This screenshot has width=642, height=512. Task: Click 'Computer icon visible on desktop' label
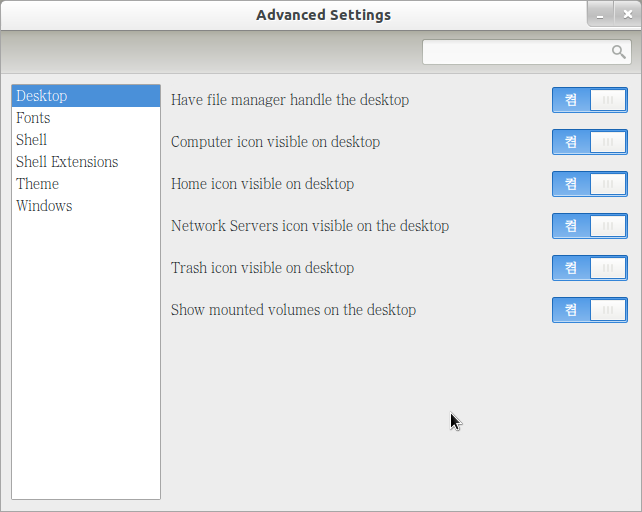(x=276, y=142)
